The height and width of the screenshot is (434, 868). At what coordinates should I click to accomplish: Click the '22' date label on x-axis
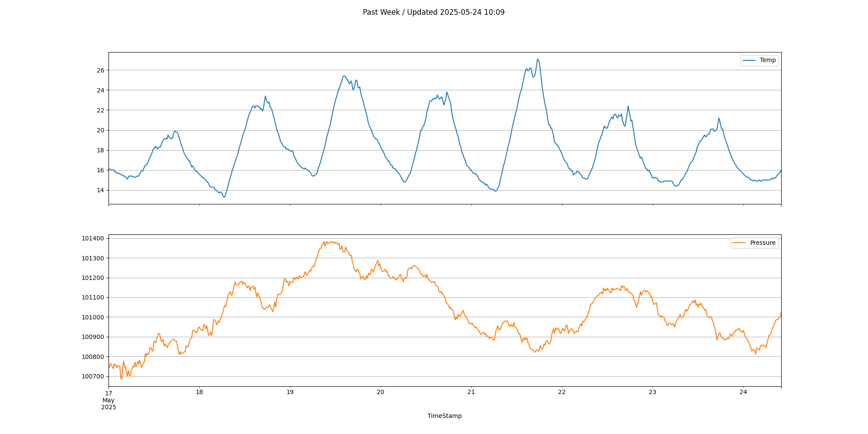[562, 392]
